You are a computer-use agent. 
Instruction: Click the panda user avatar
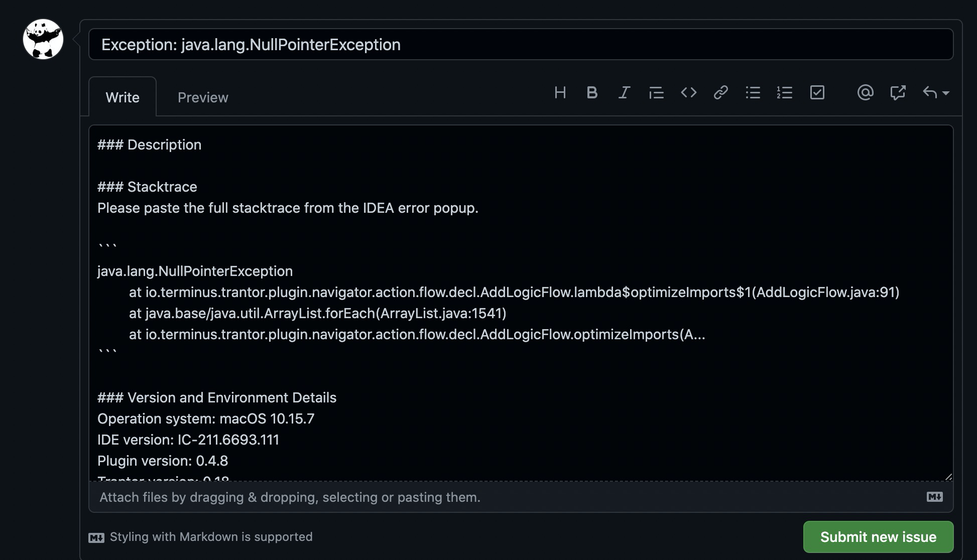(43, 39)
